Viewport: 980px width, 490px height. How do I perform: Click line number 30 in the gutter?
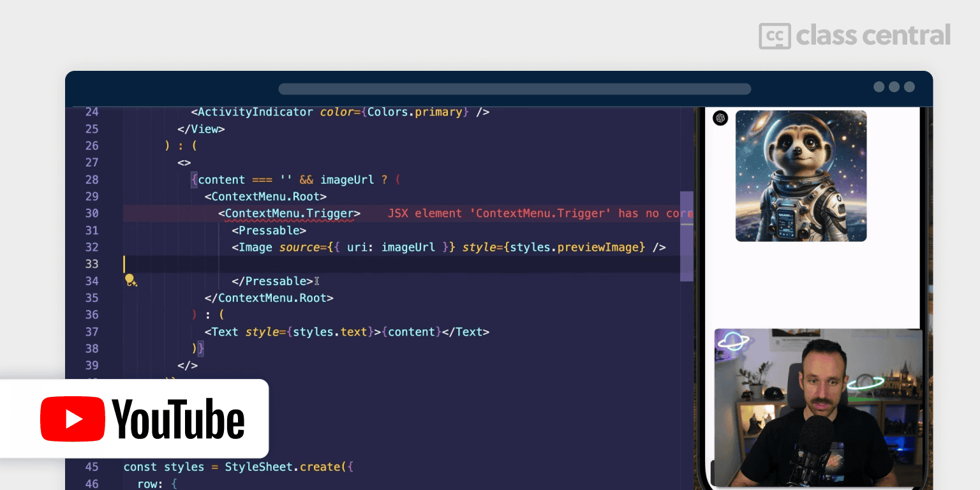(x=92, y=213)
